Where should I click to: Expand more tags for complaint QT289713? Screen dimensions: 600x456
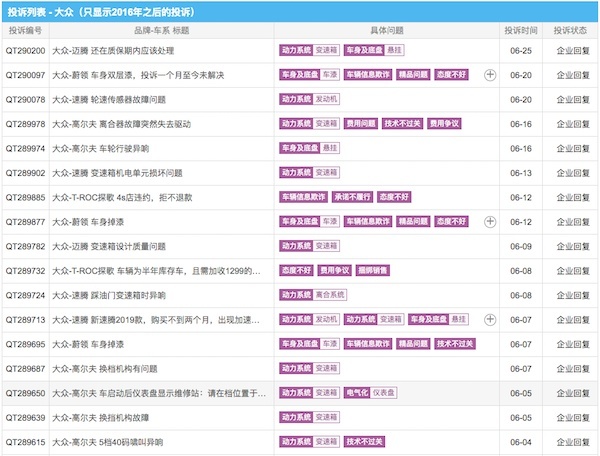(x=490, y=320)
